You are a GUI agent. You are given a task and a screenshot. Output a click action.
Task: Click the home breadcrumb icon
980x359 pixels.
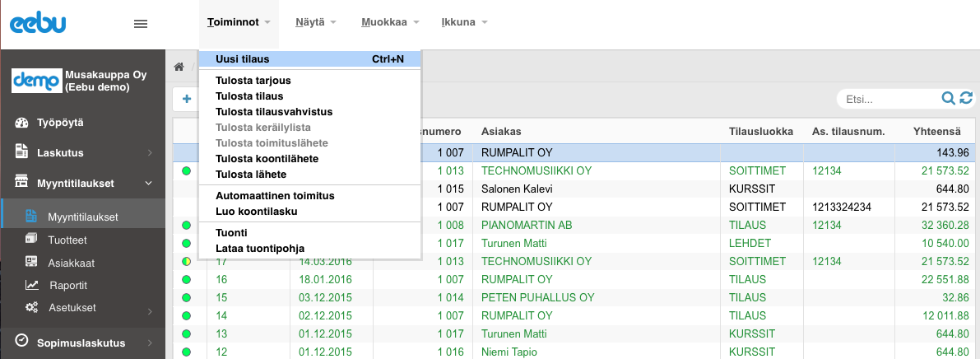179,68
